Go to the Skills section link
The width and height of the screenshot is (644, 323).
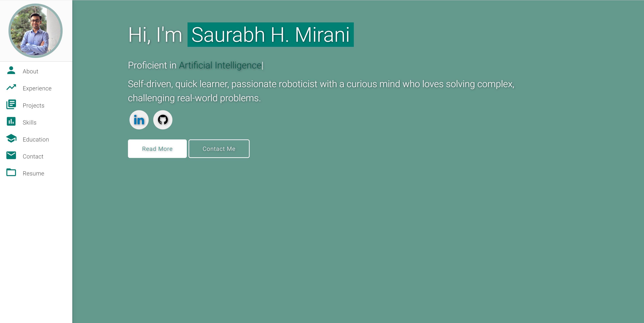coord(30,122)
